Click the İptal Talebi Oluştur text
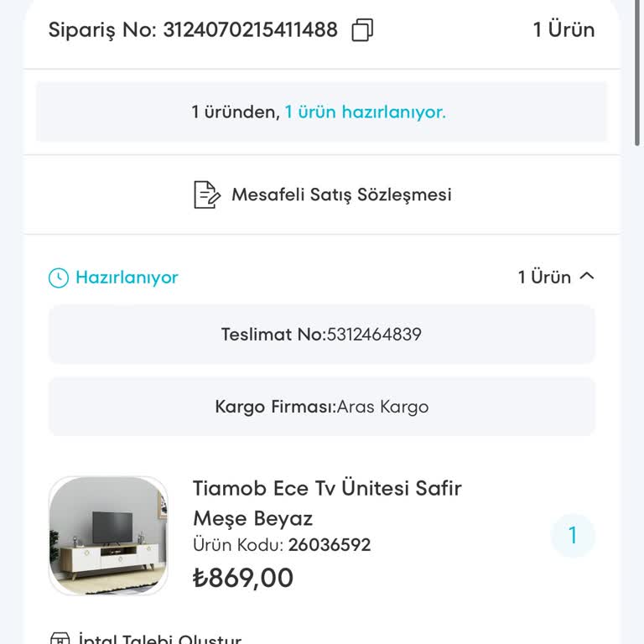The width and height of the screenshot is (644, 644). pos(159,639)
